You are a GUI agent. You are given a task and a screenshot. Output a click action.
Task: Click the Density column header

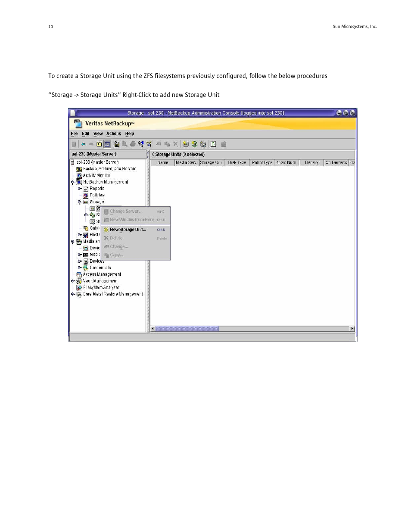click(x=311, y=163)
